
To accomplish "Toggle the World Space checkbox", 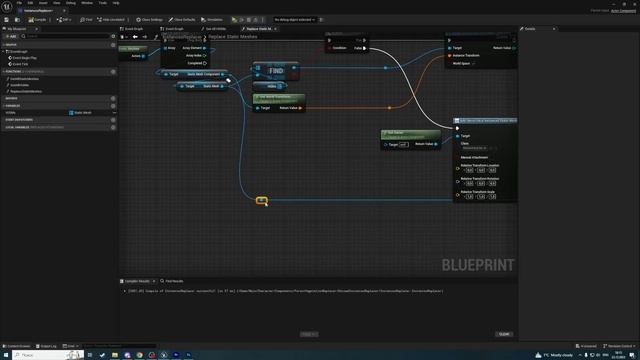I will point(473,64).
